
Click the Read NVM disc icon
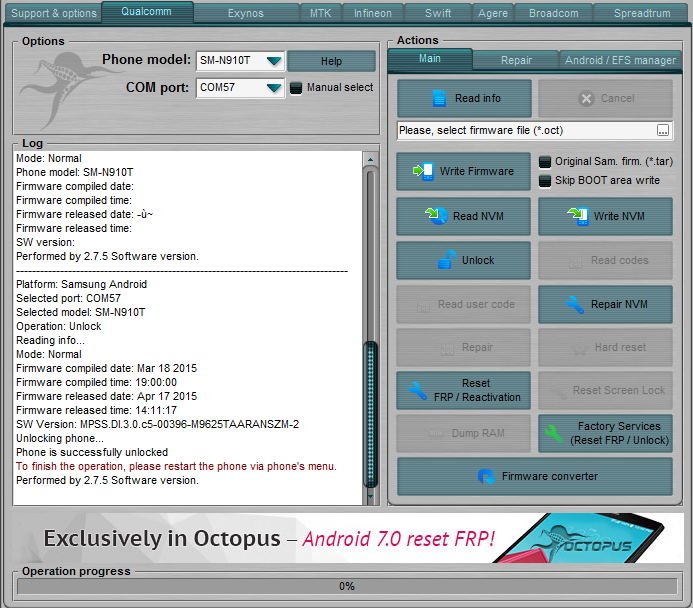(436, 216)
